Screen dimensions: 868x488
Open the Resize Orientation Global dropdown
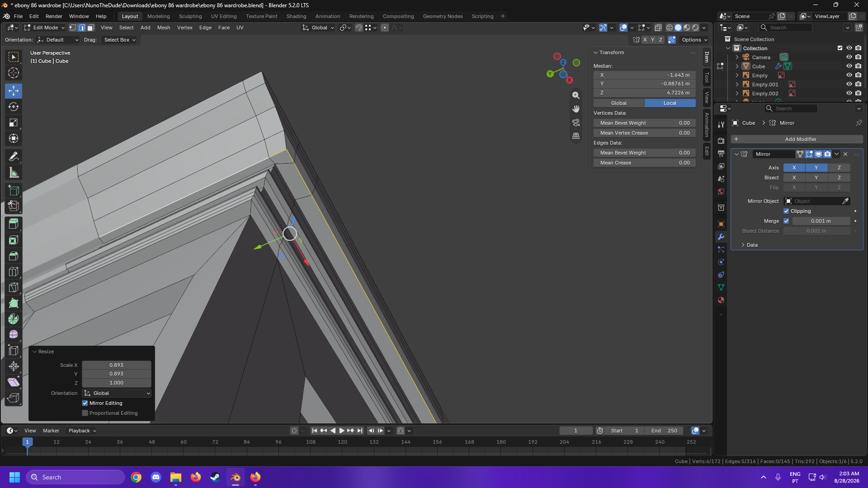pyautogui.click(x=117, y=393)
